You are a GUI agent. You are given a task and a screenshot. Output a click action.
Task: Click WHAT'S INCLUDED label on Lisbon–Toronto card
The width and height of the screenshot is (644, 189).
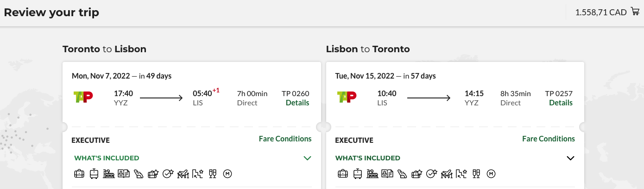[367, 158]
